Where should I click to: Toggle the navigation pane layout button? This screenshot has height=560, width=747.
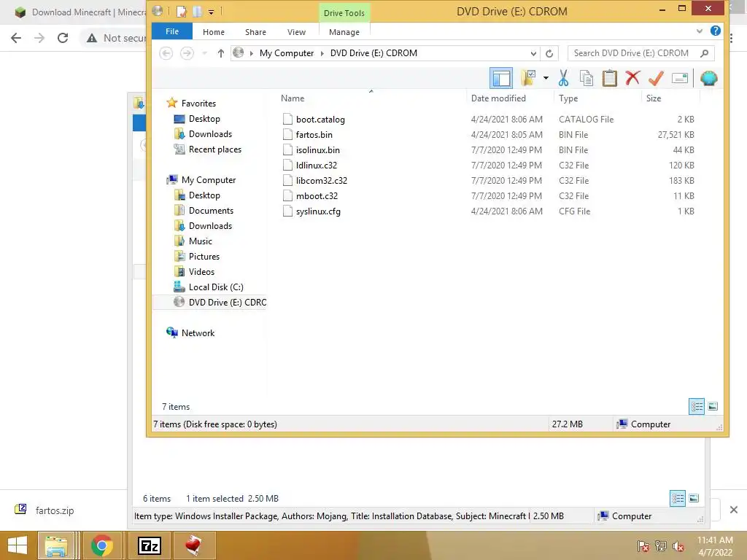point(501,78)
